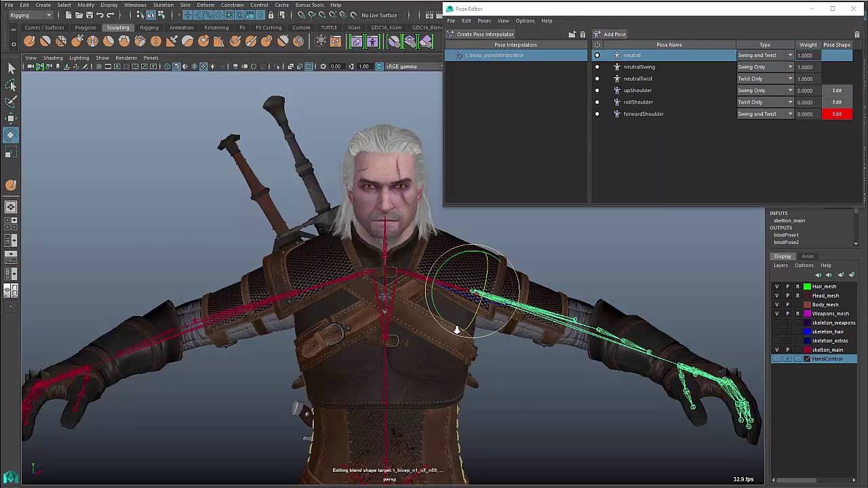Click the Undo arrow icon
The width and height of the screenshot is (868, 488).
(100, 15)
